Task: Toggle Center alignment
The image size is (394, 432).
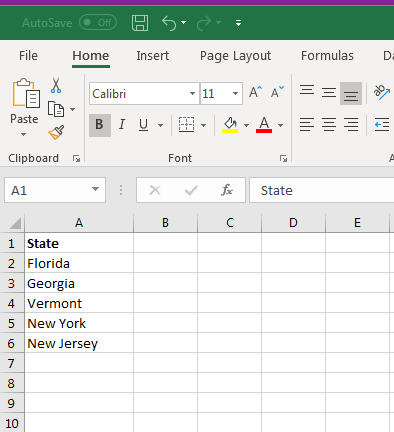Action: click(329, 125)
